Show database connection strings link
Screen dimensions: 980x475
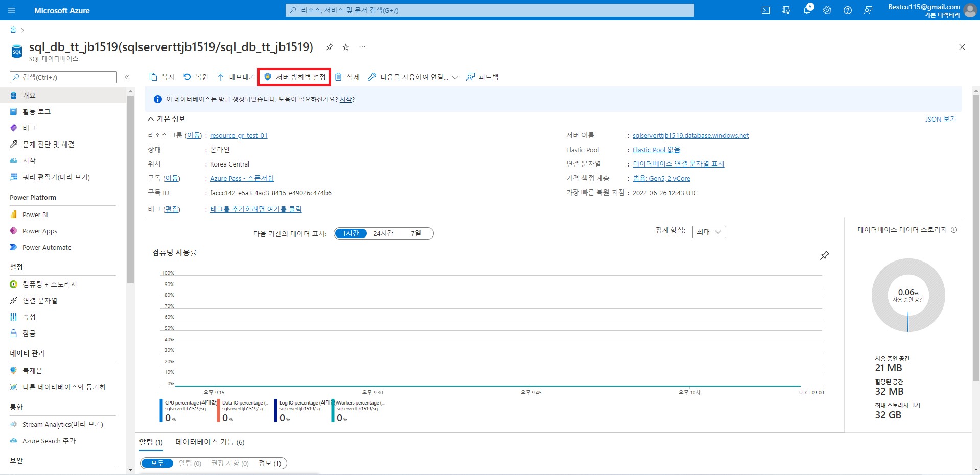679,164
